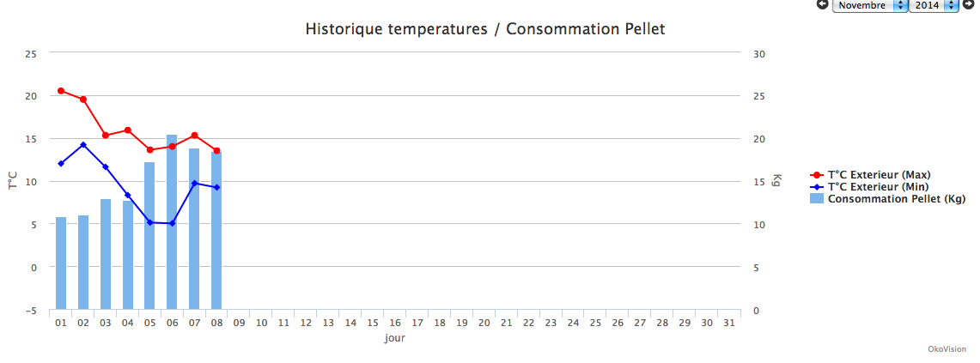Click the pellet consumption bar for day 05
Viewport: 980px width, 363px height.
coord(149,236)
